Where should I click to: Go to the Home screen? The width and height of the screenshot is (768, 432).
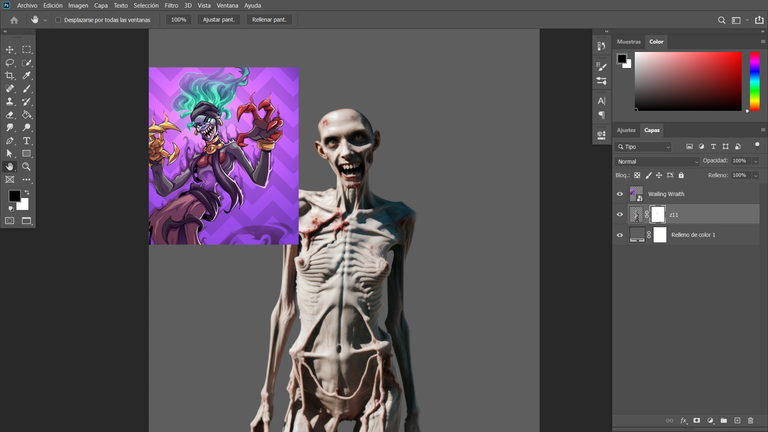coord(14,20)
